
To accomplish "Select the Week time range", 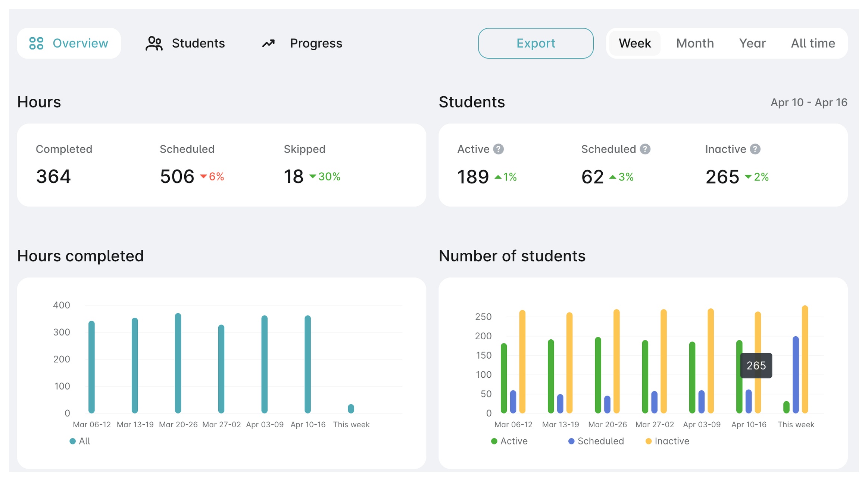I will click(x=635, y=43).
